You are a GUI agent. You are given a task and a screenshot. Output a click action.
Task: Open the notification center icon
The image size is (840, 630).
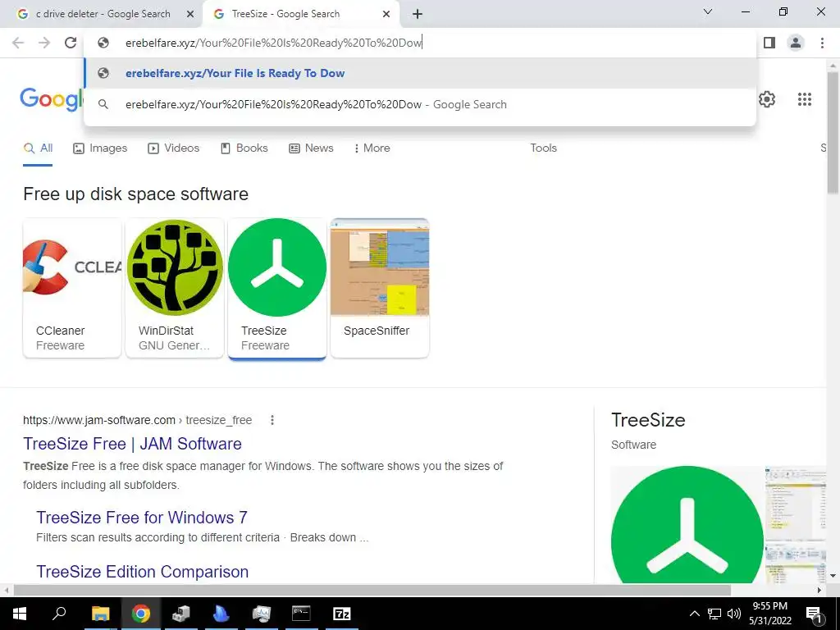[814, 614]
